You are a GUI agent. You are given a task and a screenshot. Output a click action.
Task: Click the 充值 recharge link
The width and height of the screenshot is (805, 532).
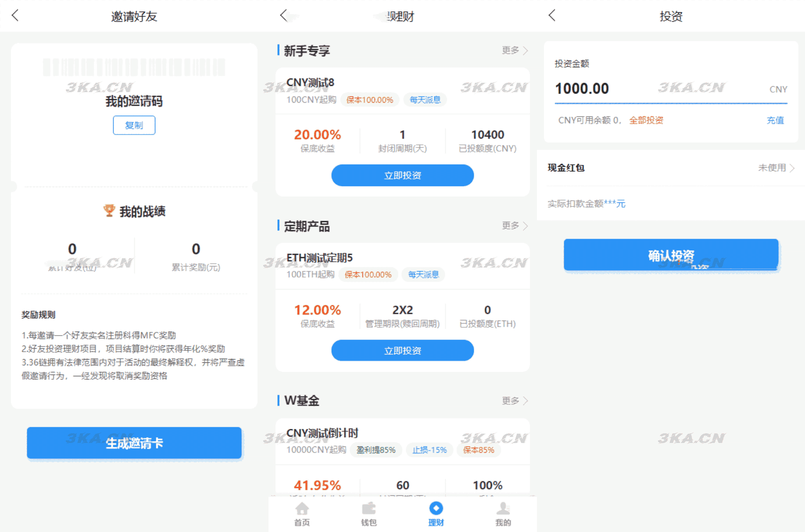[x=775, y=120]
